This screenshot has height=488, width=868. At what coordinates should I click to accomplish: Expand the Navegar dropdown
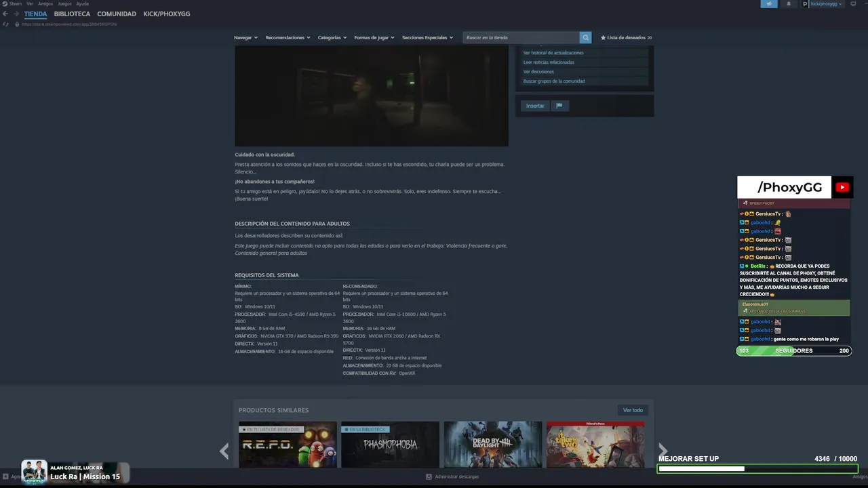point(245,37)
